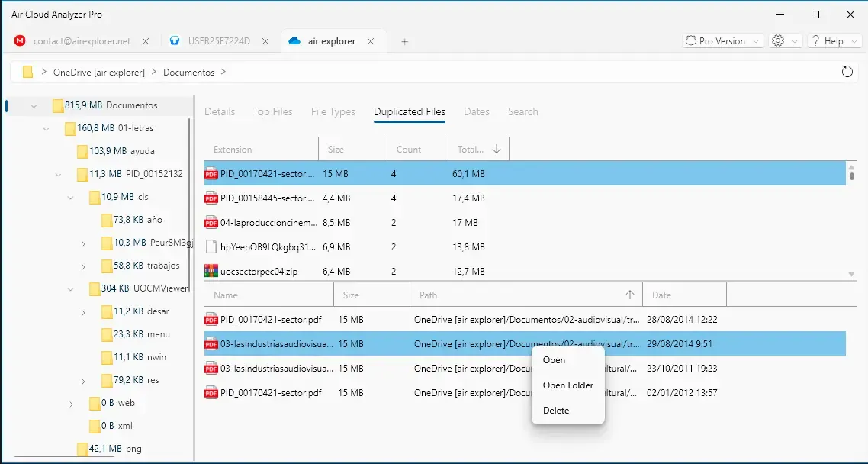Choose Open Folder from the context menu
Image resolution: width=868 pixels, height=464 pixels.
[x=568, y=385]
